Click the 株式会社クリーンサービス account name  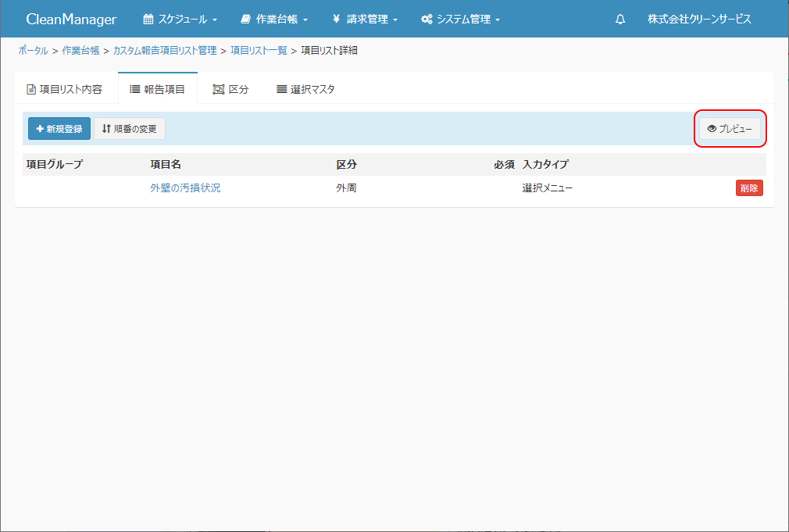coord(698,20)
